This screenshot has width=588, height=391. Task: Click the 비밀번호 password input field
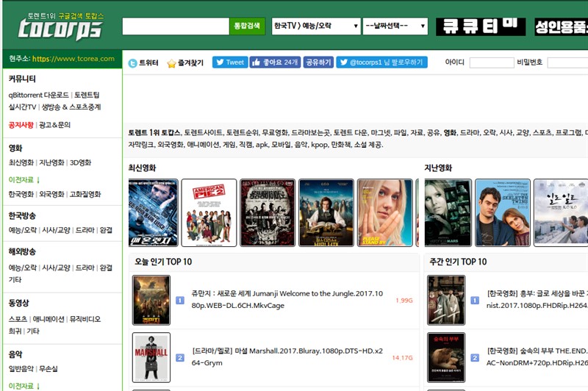(x=567, y=62)
